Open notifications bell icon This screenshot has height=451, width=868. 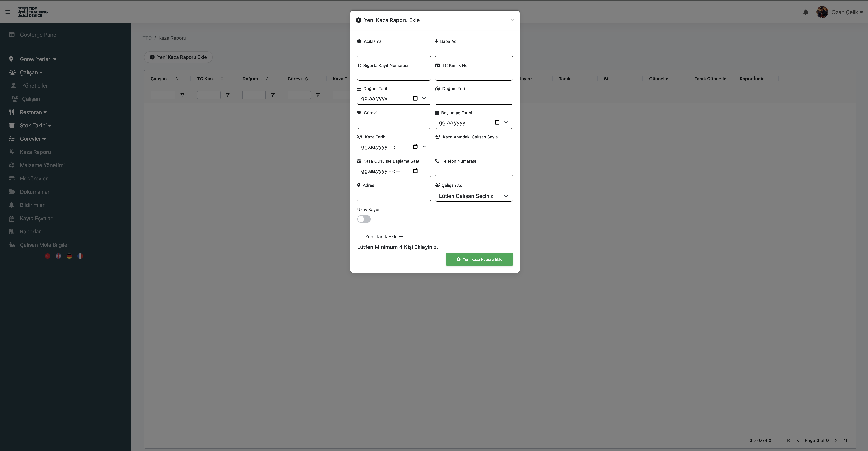[806, 12]
